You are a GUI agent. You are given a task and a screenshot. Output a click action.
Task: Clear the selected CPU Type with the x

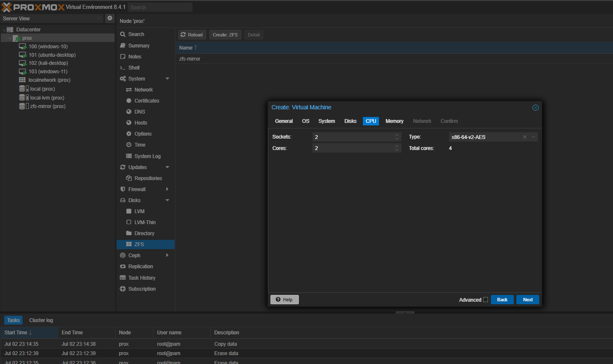coord(525,136)
